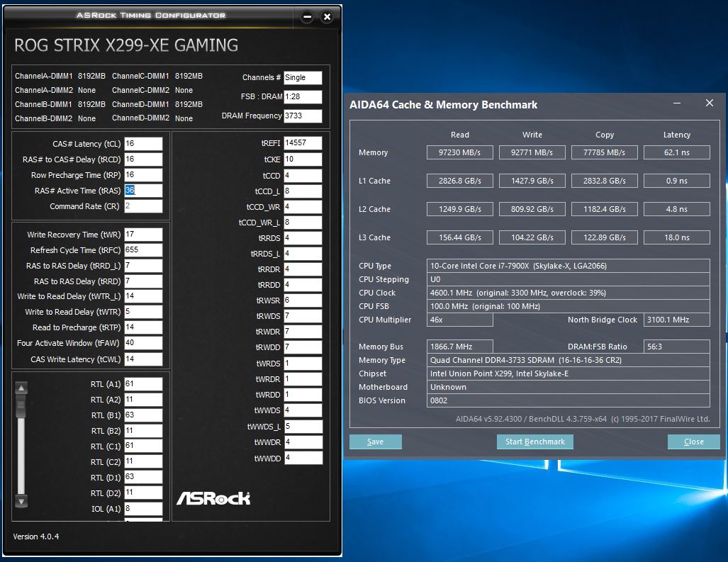Select the tCCD_L value field

click(x=303, y=191)
